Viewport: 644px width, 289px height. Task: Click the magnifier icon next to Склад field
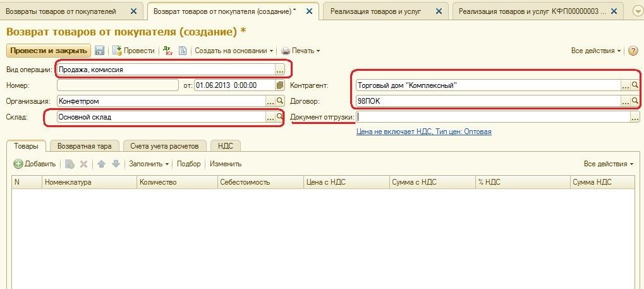(x=280, y=117)
